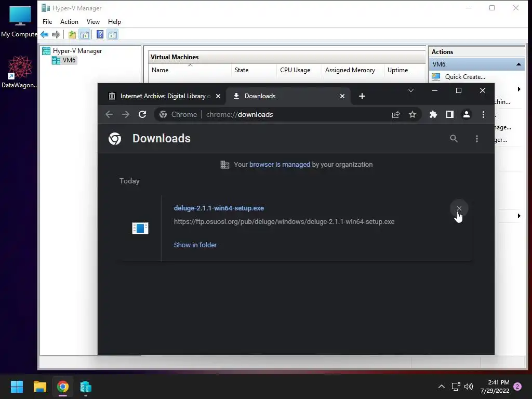The height and width of the screenshot is (399, 532).
Task: Click the Chrome taskbar icon
Action: pos(63,387)
